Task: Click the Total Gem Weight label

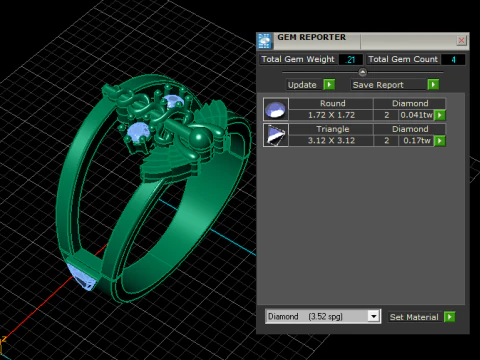Action: [x=298, y=59]
